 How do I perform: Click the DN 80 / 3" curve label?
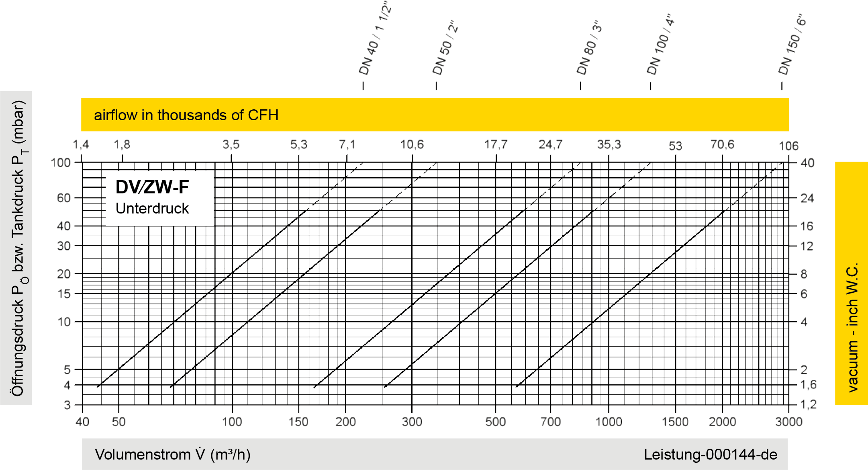pos(589,48)
